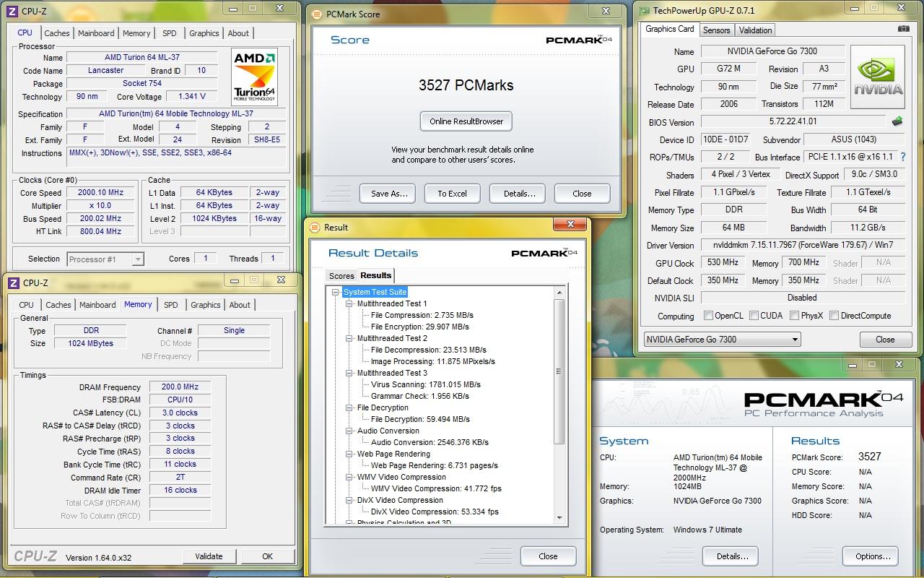Click the AMD Turion 64 logo image
The height and width of the screenshot is (578, 924).
[x=255, y=77]
